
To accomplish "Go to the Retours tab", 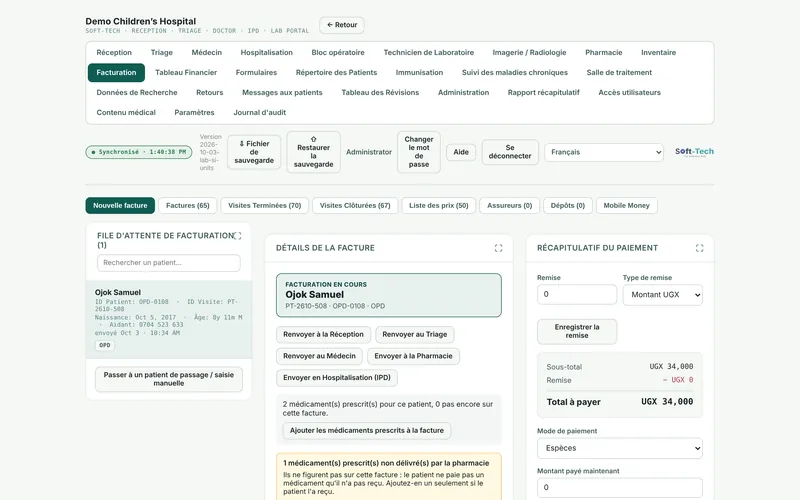I will click(x=210, y=92).
